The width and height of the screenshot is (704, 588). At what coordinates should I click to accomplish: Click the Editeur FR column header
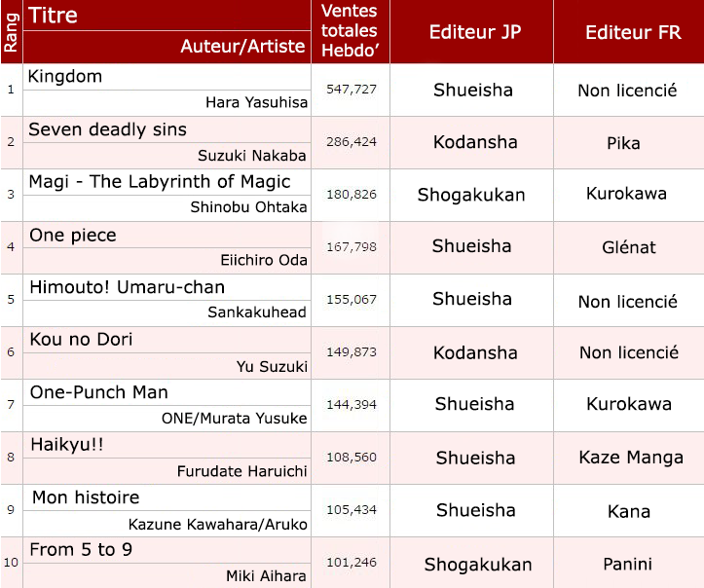[x=633, y=32]
